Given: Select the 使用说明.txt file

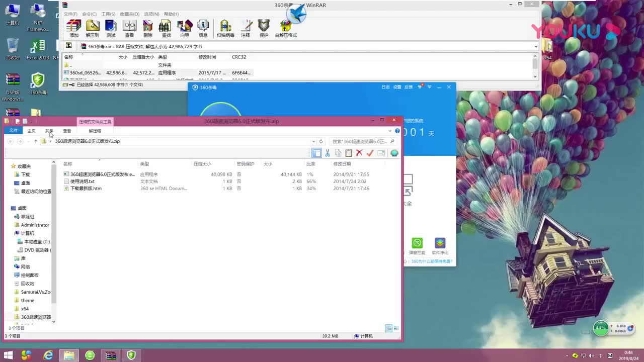Looking at the screenshot, I should [83, 182].
